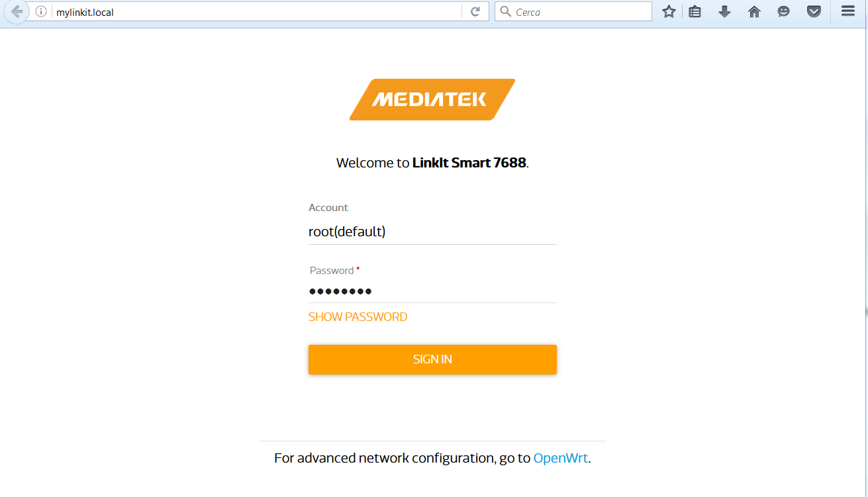Click the Cerca search box
This screenshot has width=868, height=497.
click(579, 12)
